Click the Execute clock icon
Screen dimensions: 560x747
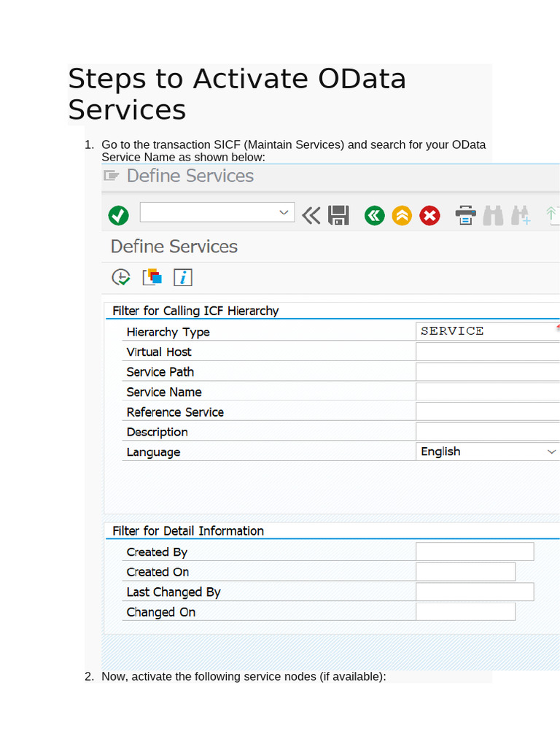[120, 277]
